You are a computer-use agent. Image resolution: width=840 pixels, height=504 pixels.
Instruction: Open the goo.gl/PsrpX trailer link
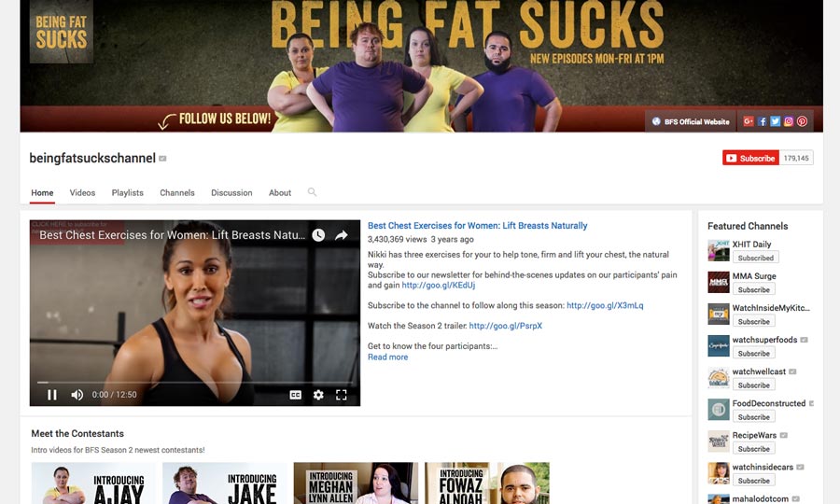click(506, 326)
